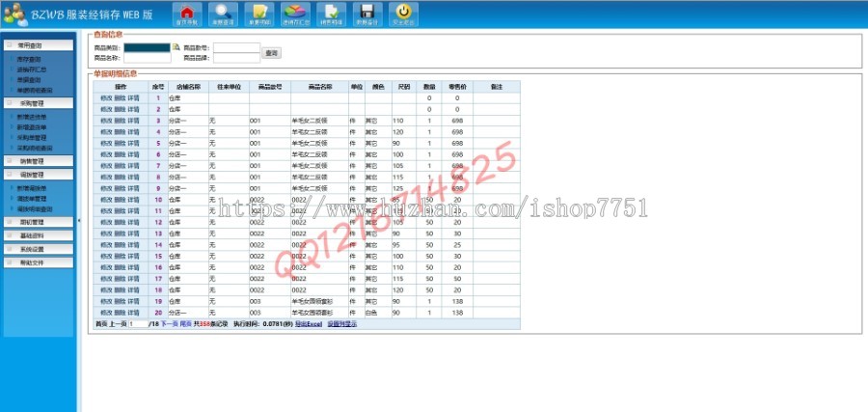The height and width of the screenshot is (412, 868).
Task: Expand the 销售管理 sidebar section
Action: point(39,161)
